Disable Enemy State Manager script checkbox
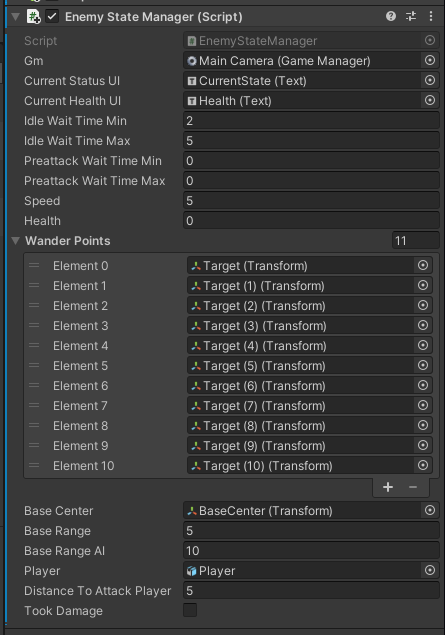 click(52, 17)
